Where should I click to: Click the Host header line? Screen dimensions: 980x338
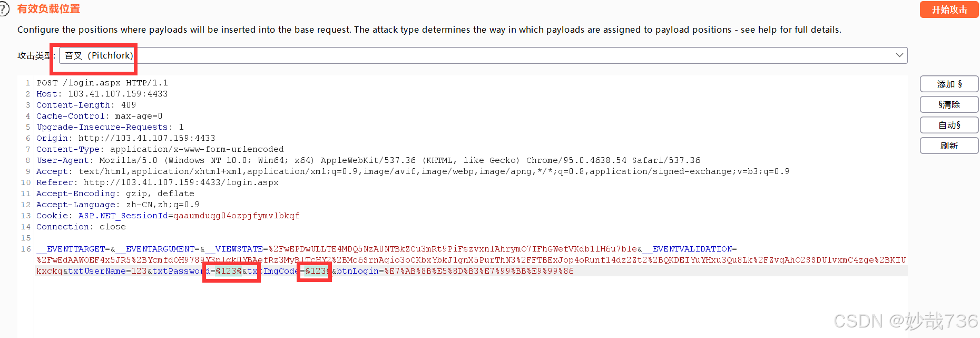coord(102,94)
